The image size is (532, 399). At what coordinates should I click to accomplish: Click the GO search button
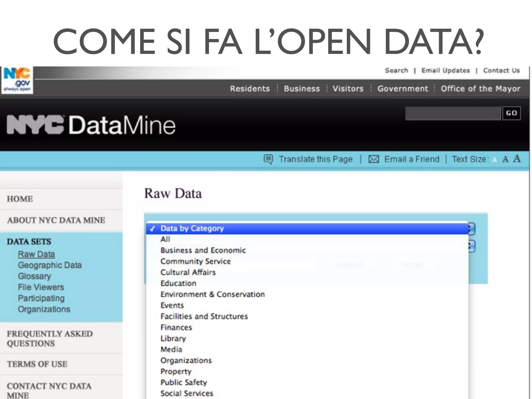(511, 113)
